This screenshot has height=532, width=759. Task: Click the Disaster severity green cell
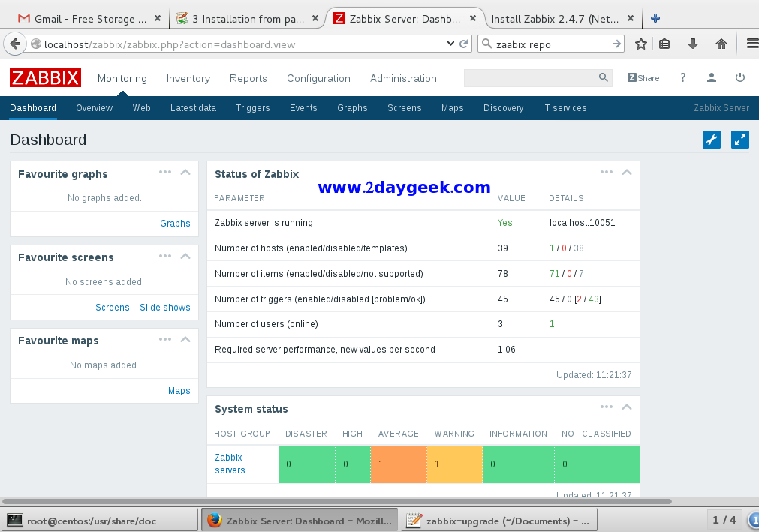click(307, 464)
